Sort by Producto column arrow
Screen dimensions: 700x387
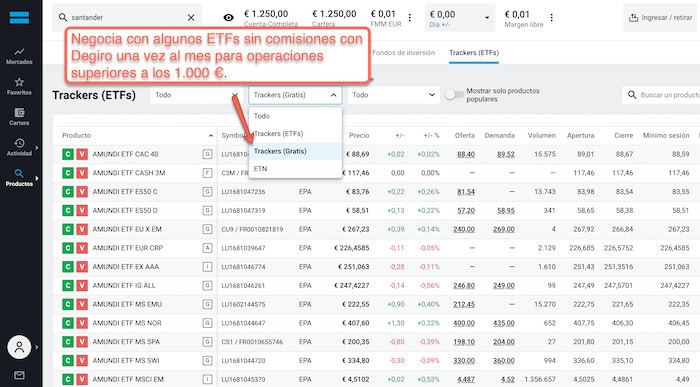[x=211, y=136]
